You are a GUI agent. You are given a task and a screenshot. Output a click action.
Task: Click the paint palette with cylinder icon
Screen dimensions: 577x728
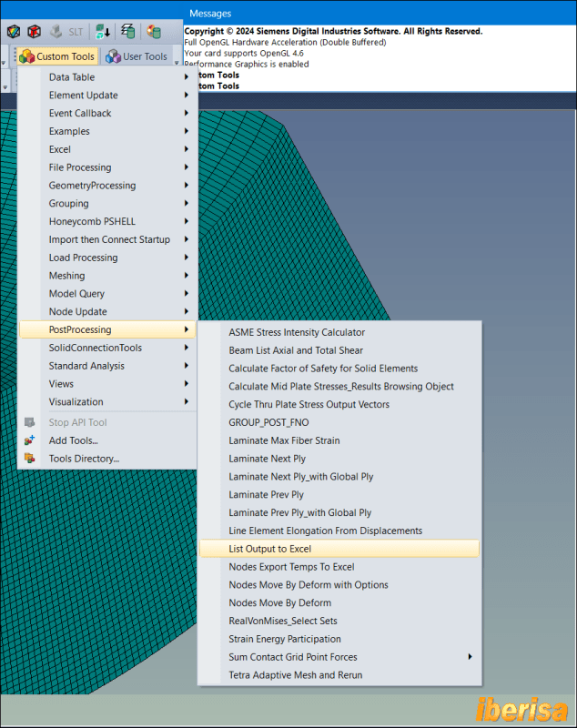pyautogui.click(x=153, y=32)
